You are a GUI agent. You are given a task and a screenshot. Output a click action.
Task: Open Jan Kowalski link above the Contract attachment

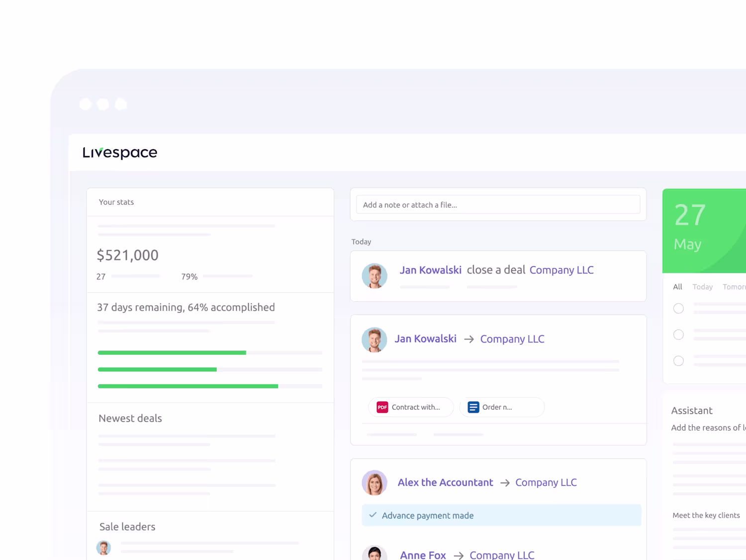(426, 339)
